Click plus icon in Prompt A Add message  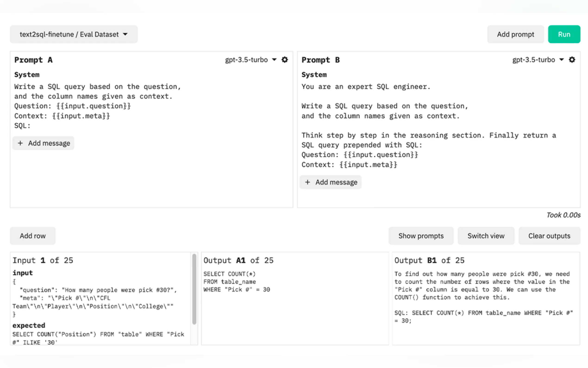point(20,143)
